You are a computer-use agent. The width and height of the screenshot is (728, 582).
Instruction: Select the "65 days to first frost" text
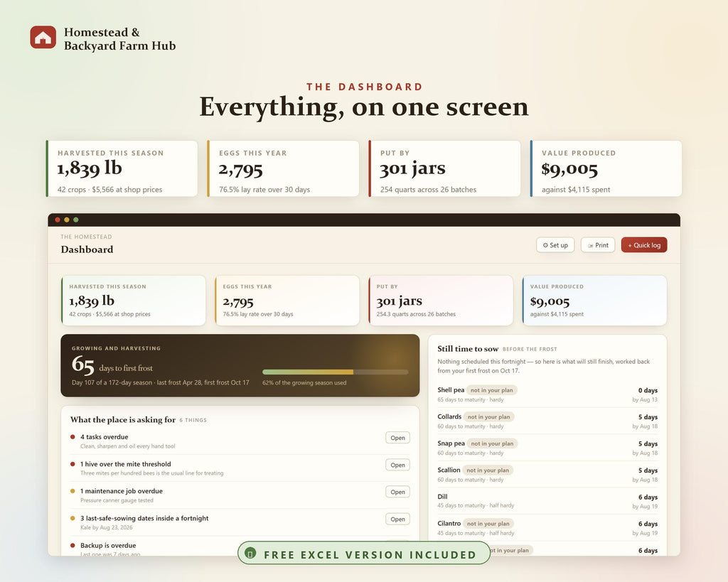click(112, 365)
